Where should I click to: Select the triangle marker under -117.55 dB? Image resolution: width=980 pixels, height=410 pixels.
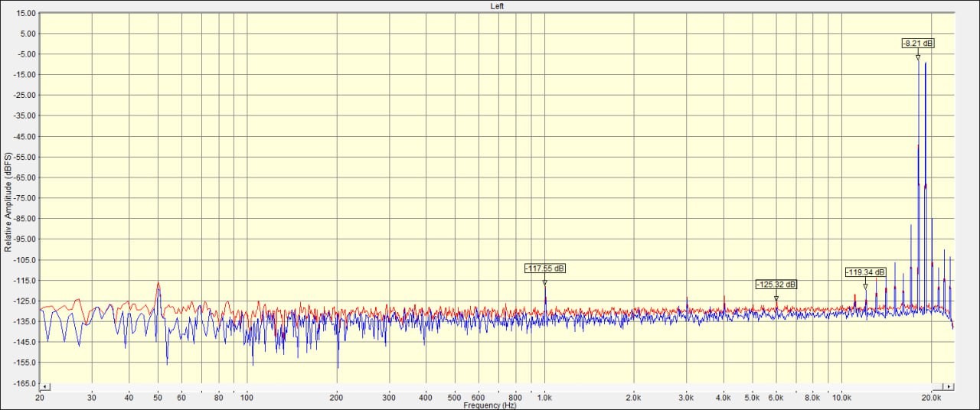point(545,282)
